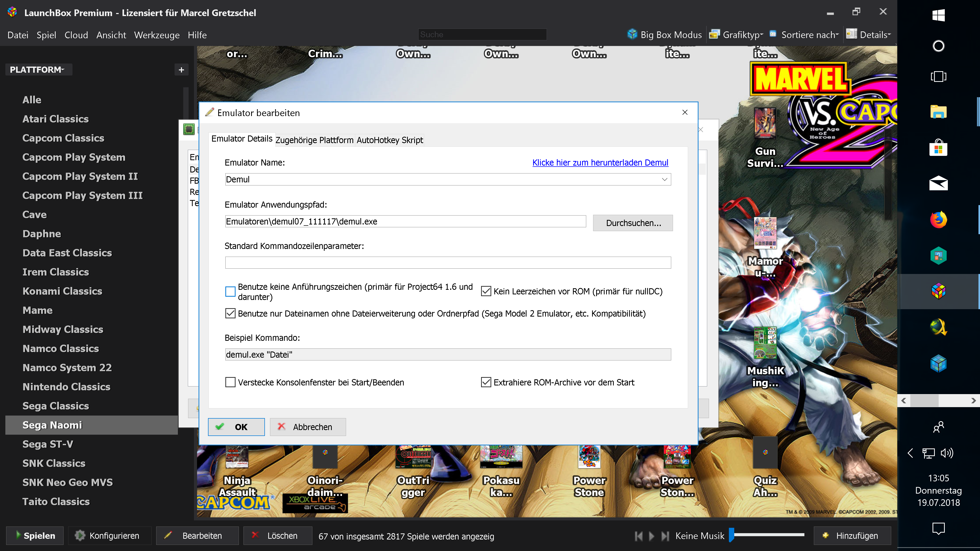The height and width of the screenshot is (551, 980).
Task: Toggle Benutze nur Dateinamen ohne Dateierweiterung checkbox
Action: [x=230, y=313]
